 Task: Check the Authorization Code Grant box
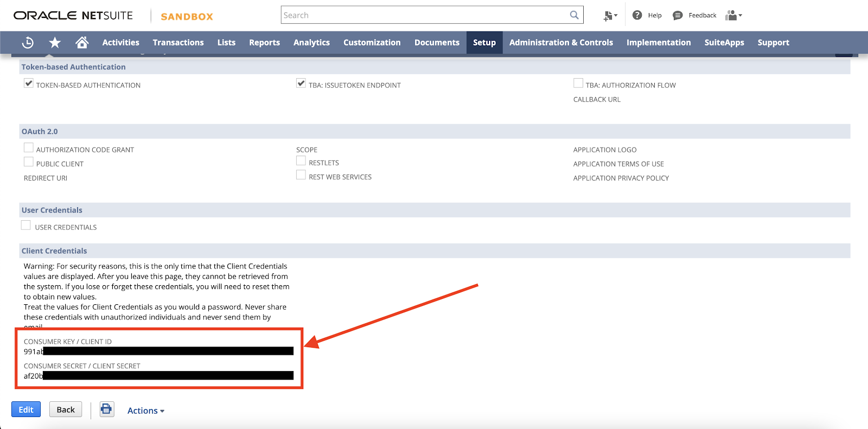pos(29,148)
